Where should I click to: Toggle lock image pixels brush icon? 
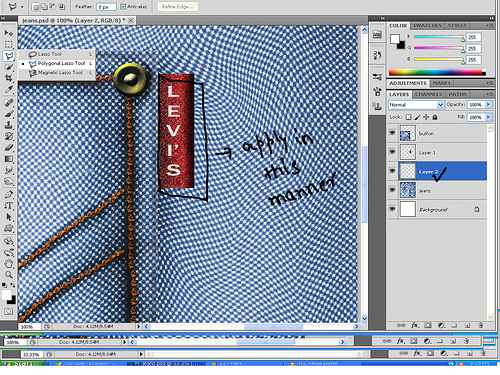(x=417, y=117)
